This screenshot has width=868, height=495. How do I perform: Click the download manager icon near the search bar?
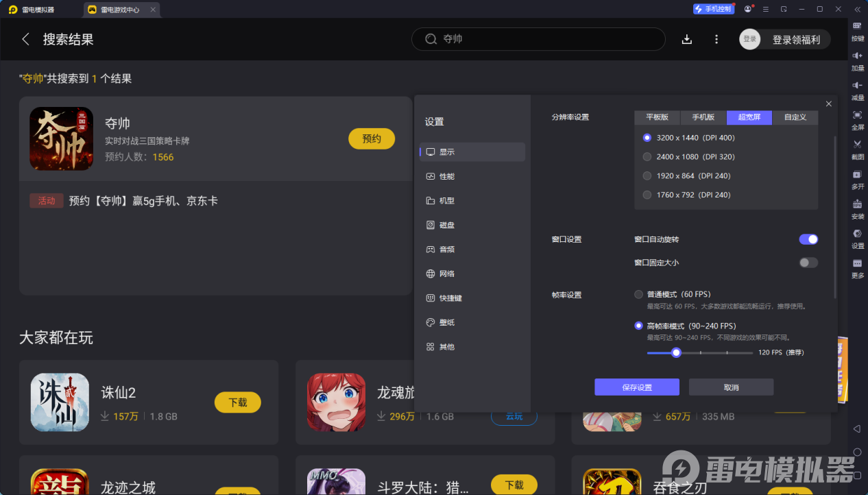687,39
